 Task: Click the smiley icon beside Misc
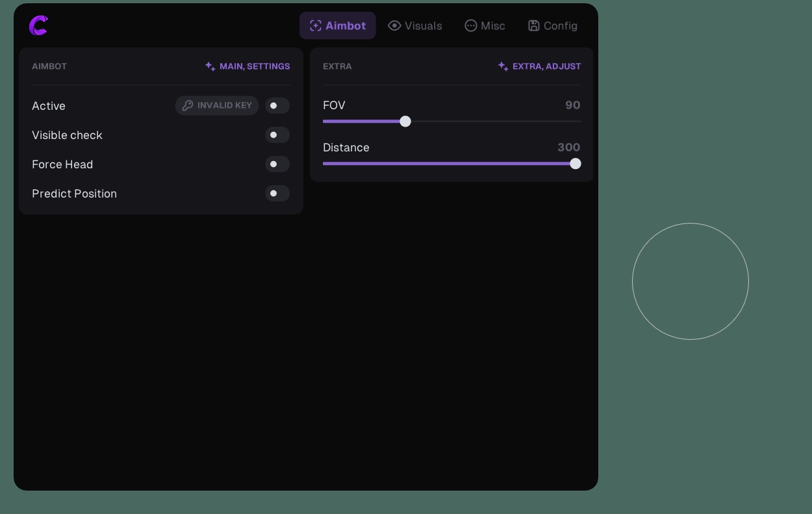pos(470,25)
